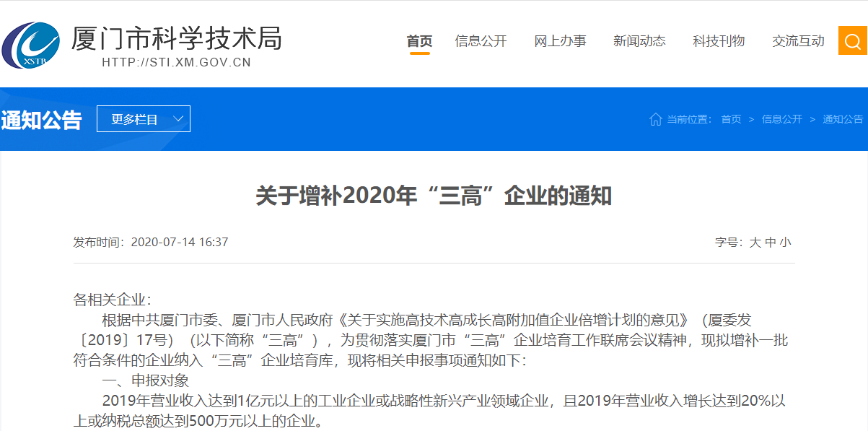868x431 pixels.
Task: Click the XSTB bureau logo
Action: point(30,45)
